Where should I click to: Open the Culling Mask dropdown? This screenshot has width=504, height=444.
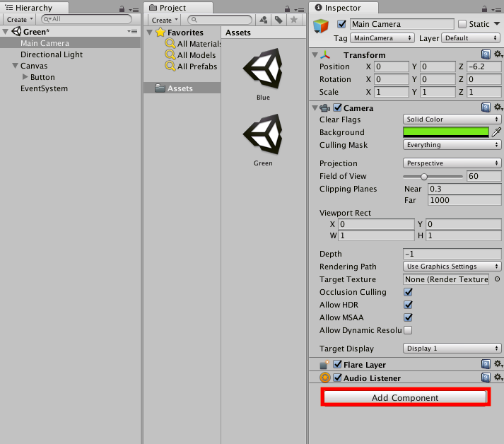pyautogui.click(x=452, y=145)
